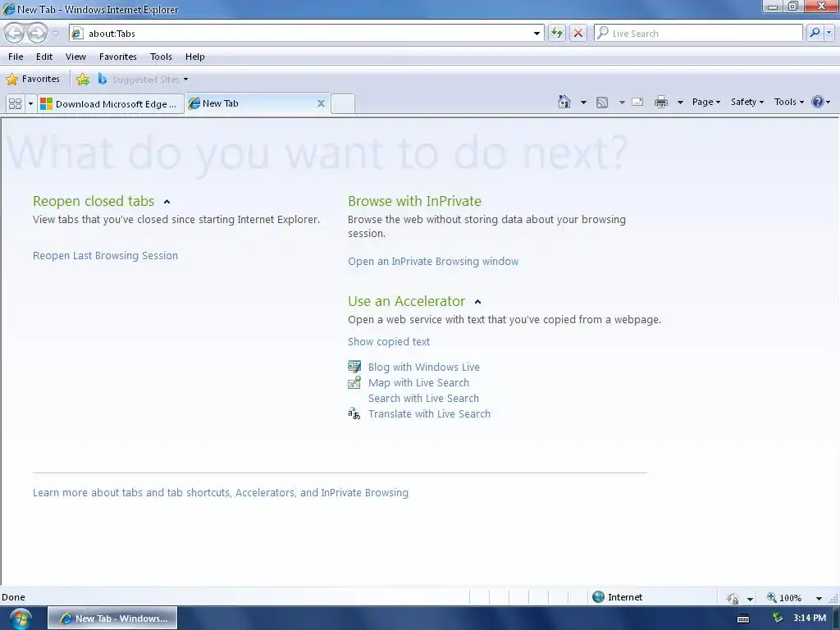Screen dimensions: 840x630
Task: Open the View menu
Action: point(75,57)
